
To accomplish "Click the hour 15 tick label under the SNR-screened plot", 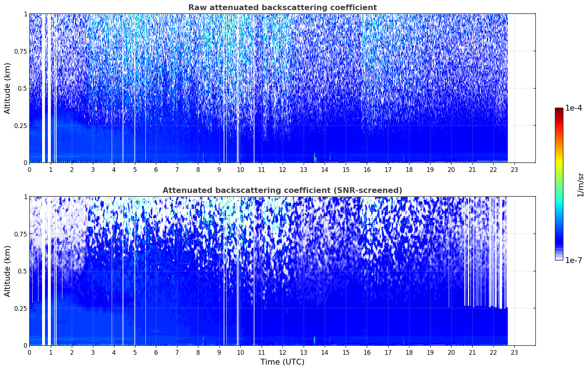I will pyautogui.click(x=346, y=353).
